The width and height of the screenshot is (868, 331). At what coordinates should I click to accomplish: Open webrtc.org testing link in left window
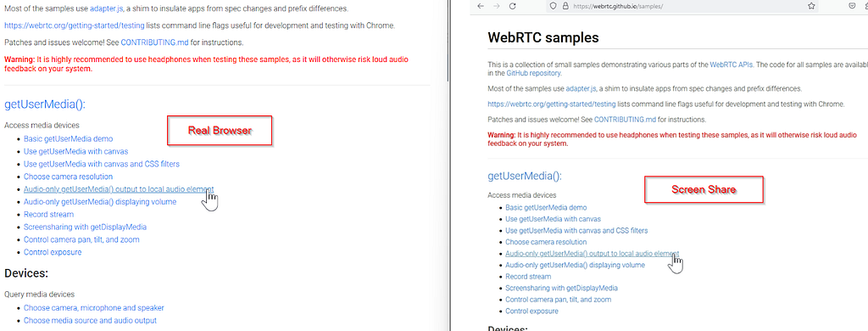coord(75,25)
